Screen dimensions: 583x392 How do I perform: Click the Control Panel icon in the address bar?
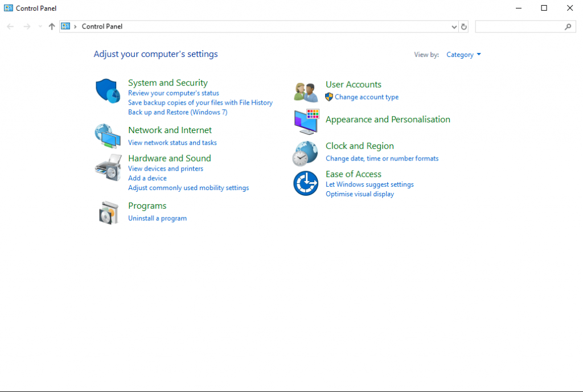point(66,26)
